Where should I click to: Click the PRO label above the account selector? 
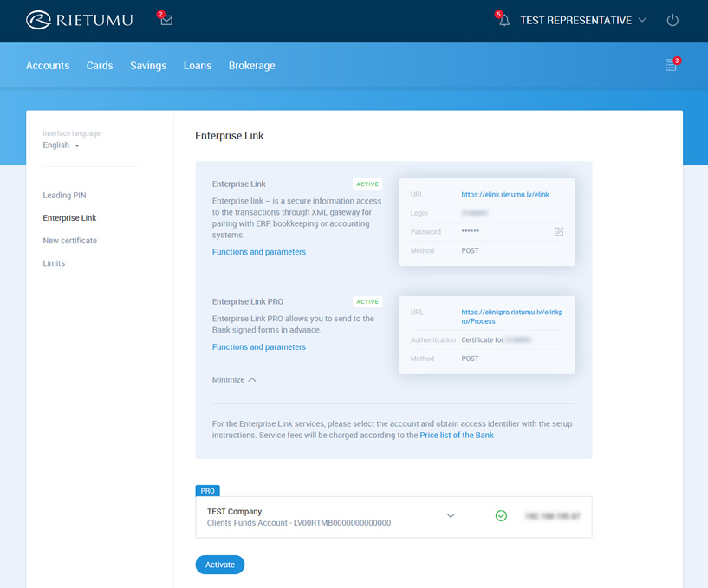(207, 490)
